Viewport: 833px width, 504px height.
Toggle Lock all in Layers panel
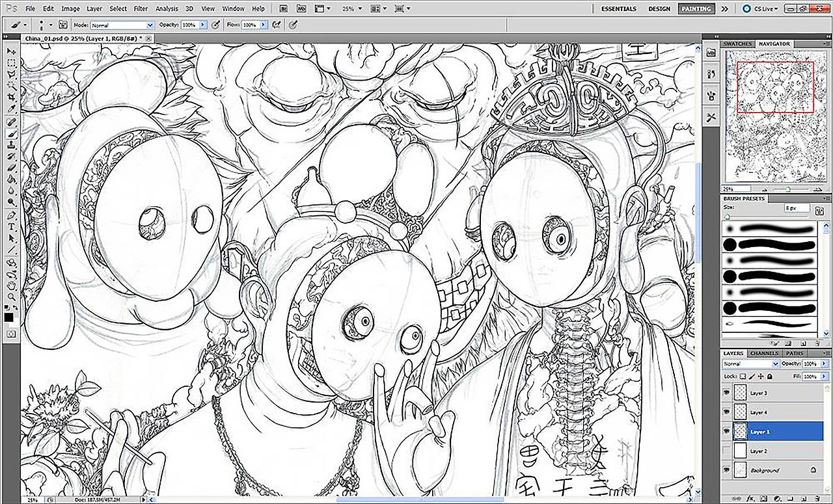click(x=771, y=377)
